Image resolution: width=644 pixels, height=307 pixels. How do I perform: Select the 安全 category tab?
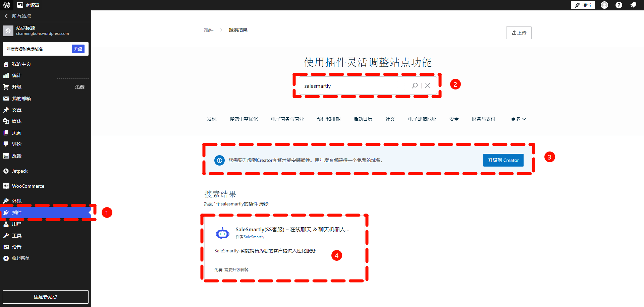(x=454, y=119)
